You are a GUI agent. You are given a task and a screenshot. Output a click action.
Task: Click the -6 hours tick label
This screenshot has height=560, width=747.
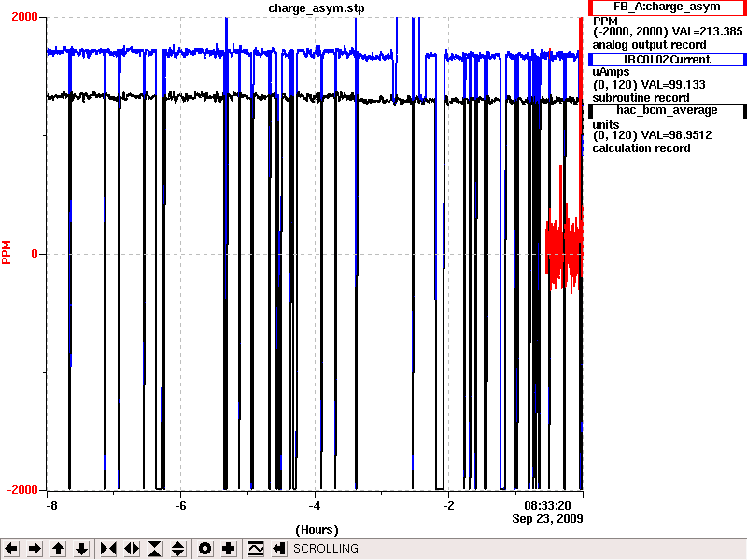[180, 505]
